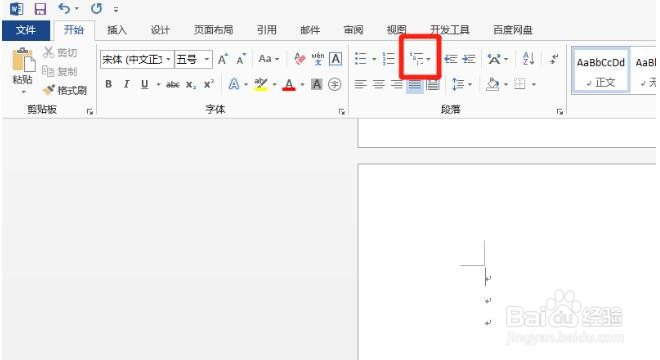The height and width of the screenshot is (360, 660).
Task: Switch to the 设计 tab
Action: (x=160, y=30)
